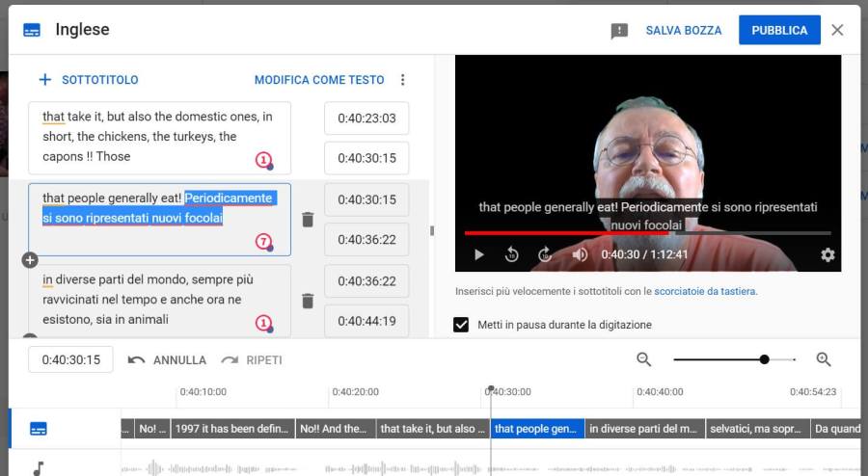Click Salva bozza to save draft
The image size is (868, 476).
[x=683, y=30]
